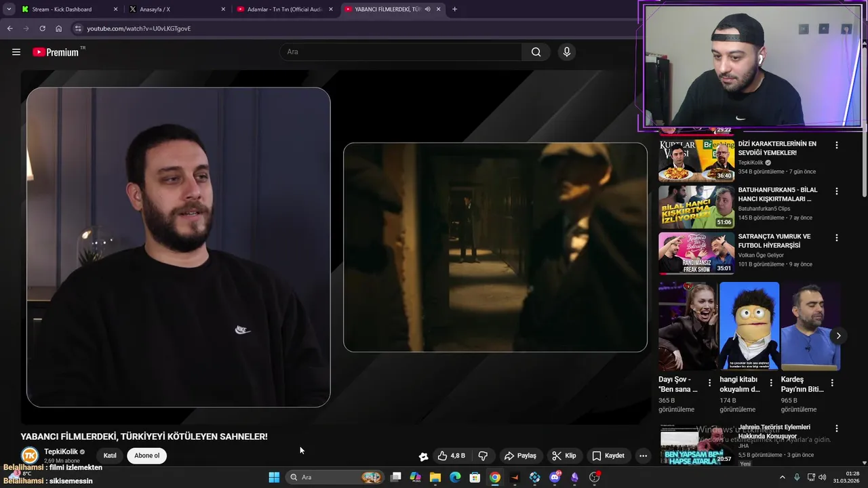Screen dimensions: 868x488
Task: Open File Explorer from the taskbar
Action: pyautogui.click(x=435, y=477)
